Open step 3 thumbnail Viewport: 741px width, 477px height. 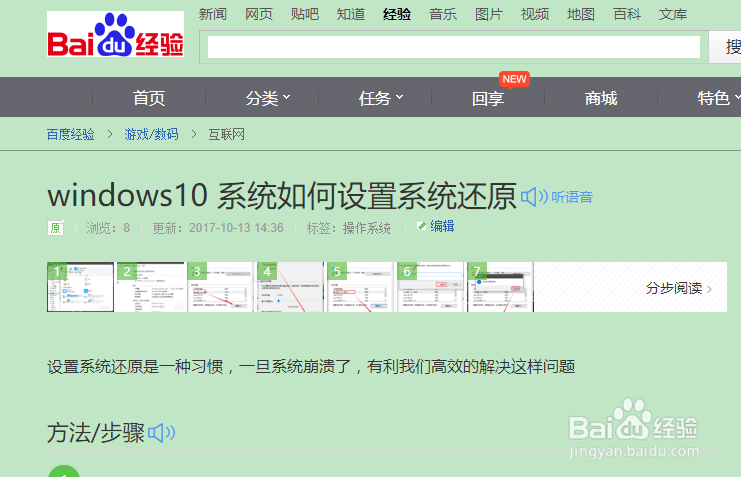point(220,287)
